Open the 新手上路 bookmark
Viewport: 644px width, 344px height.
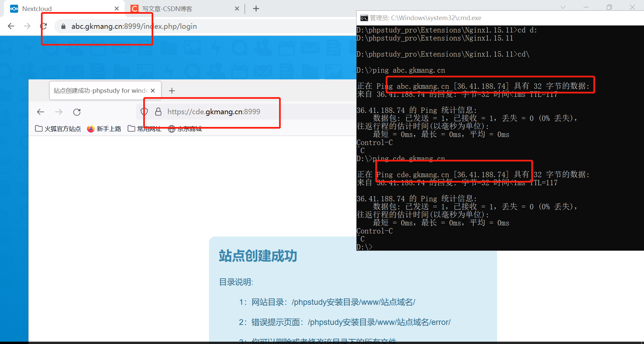104,129
